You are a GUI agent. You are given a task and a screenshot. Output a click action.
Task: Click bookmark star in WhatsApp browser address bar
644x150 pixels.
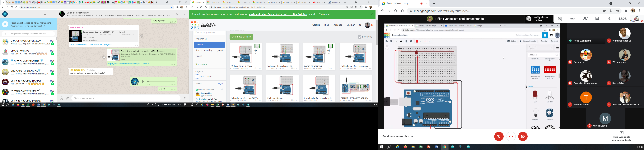(172, 7)
